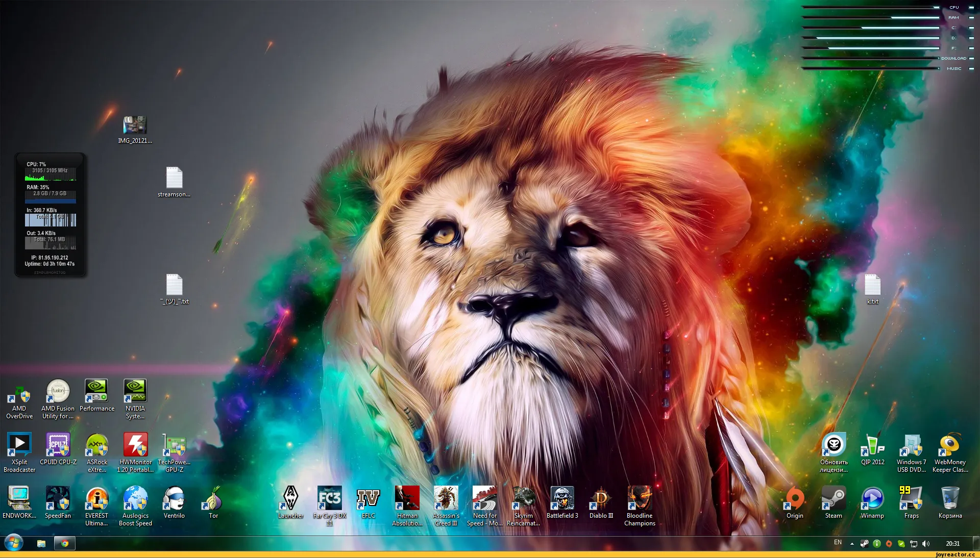Open Ventrilo voice chat
This screenshot has width=980, height=558.
click(174, 502)
